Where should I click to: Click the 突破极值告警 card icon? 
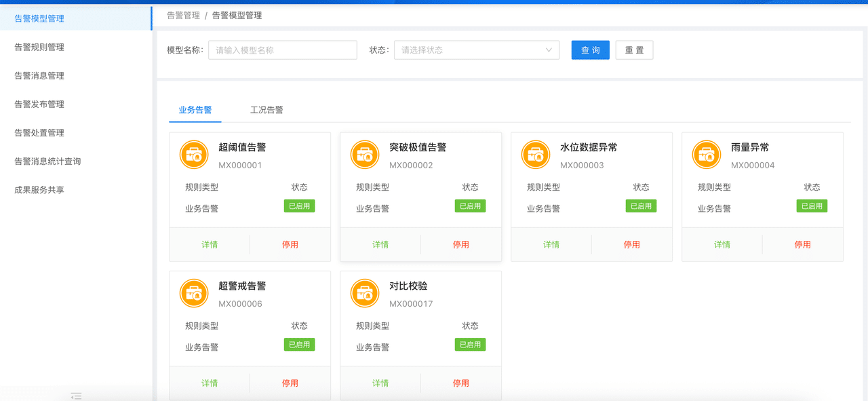coord(365,155)
